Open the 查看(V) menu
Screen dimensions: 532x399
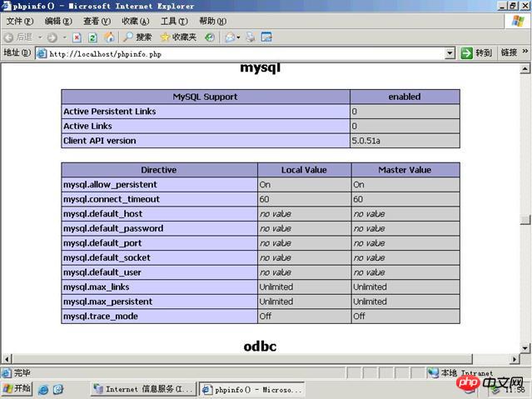point(97,21)
